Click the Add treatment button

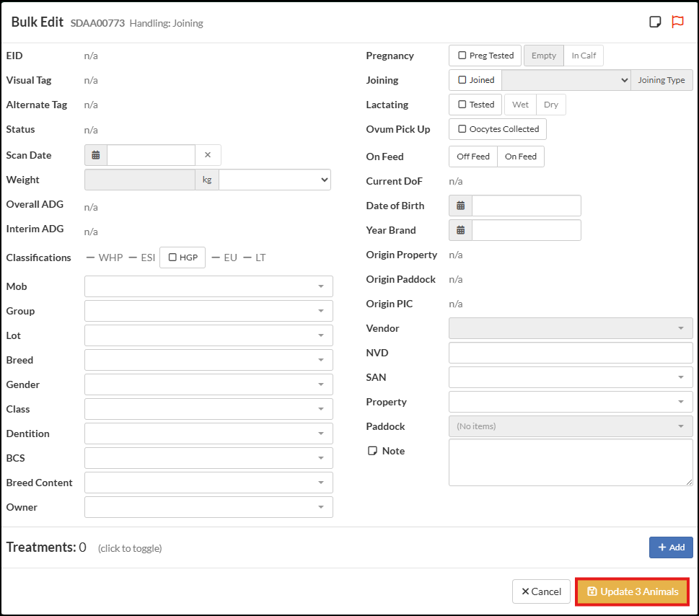(671, 547)
